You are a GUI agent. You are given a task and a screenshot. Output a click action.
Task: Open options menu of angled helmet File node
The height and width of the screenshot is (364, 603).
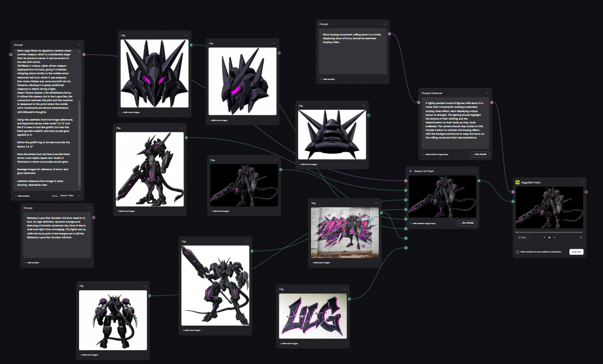tap(274, 43)
